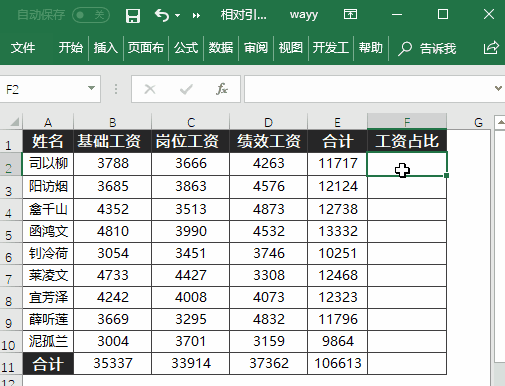505x386 pixels.
Task: Select the cell containing 函鸿文
Action: click(x=48, y=231)
